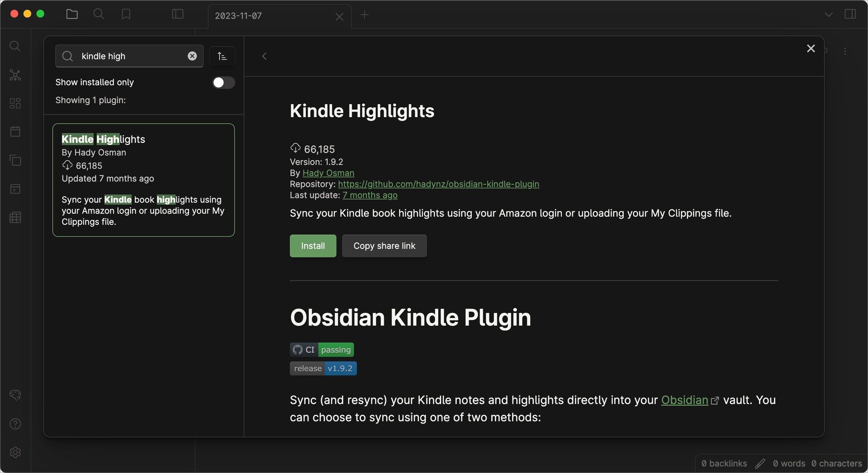This screenshot has width=868, height=473.
Task: Clear the search input field
Action: coord(192,56)
